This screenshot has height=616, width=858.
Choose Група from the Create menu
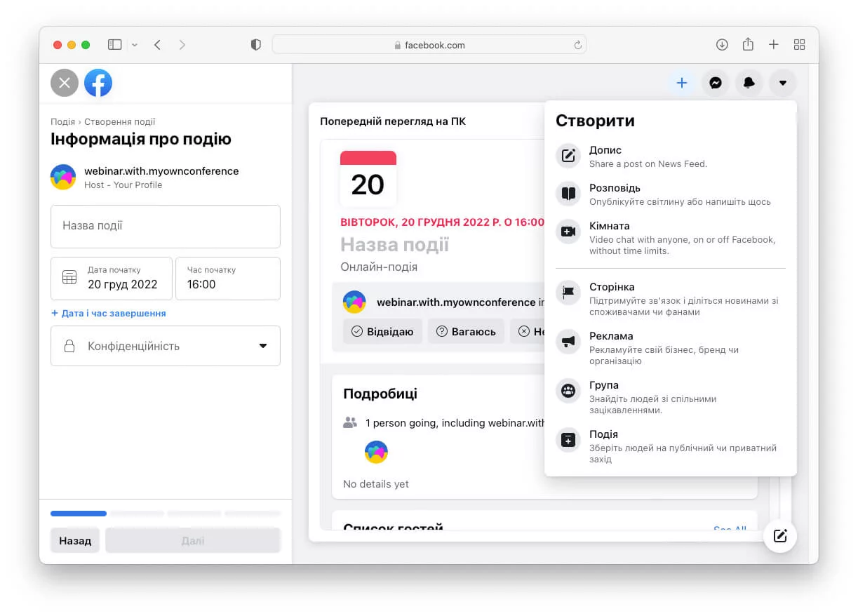tap(568, 391)
